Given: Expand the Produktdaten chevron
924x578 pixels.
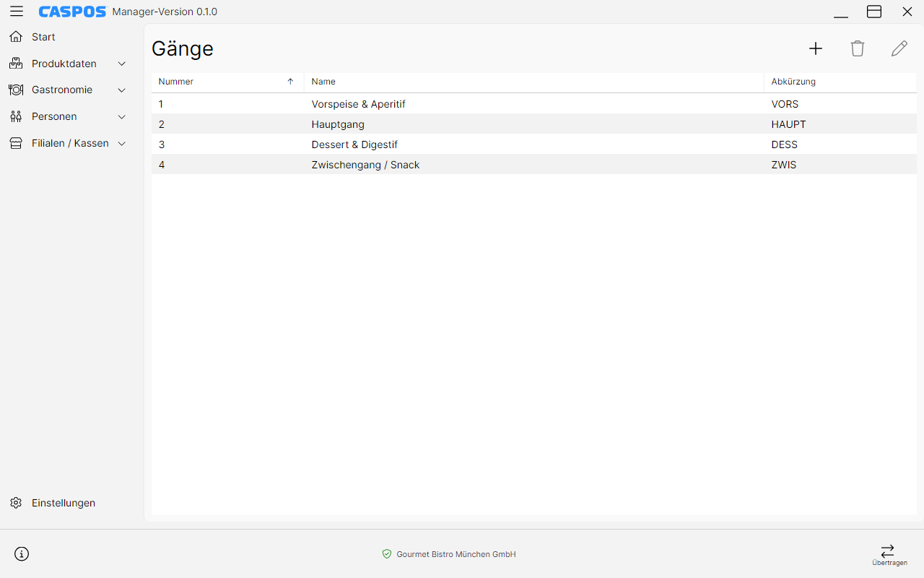Looking at the screenshot, I should tap(122, 64).
